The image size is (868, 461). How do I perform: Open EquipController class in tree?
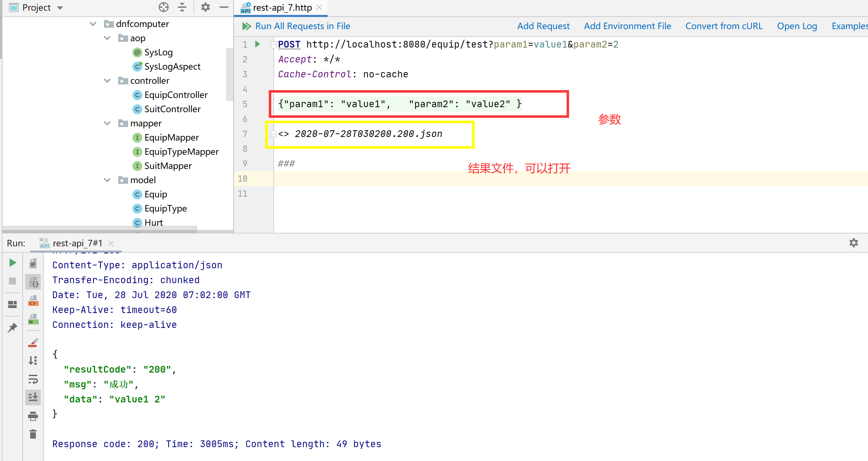(x=176, y=95)
